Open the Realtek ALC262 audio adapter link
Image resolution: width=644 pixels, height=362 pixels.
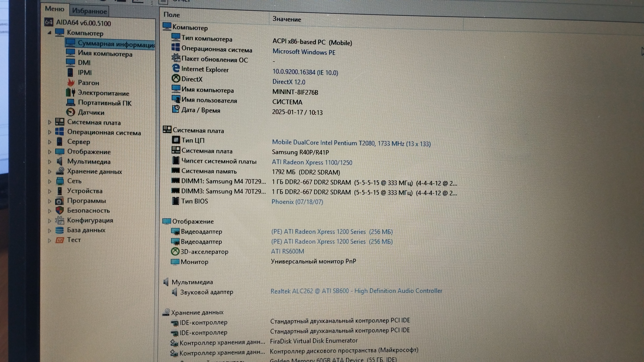[x=356, y=291]
